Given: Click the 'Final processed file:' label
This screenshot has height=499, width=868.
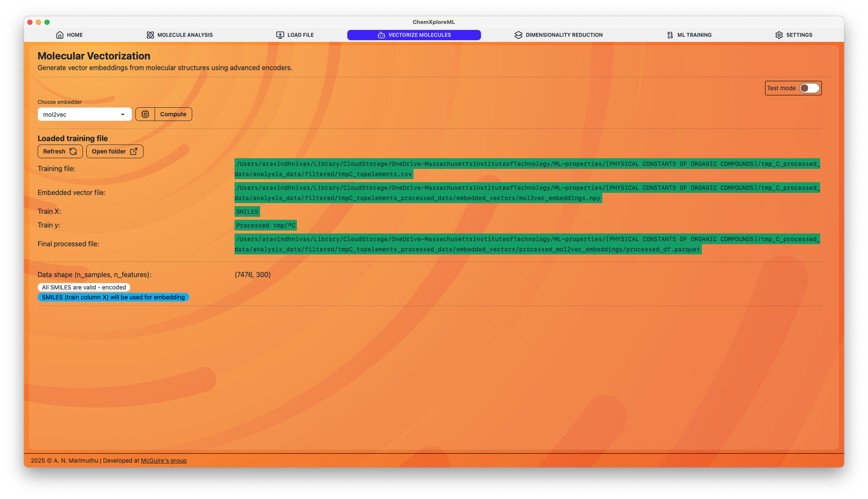Looking at the screenshot, I should 68,244.
